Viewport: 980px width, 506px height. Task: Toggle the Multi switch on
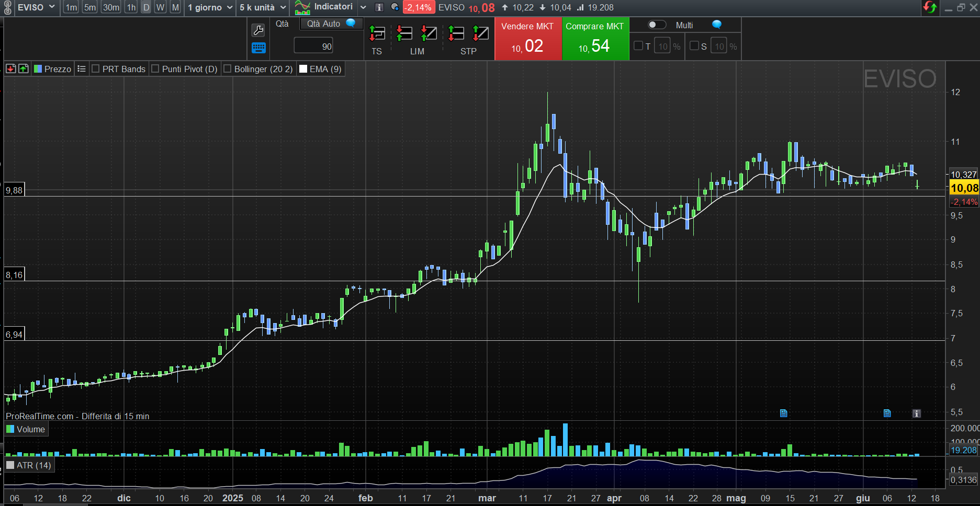coord(657,25)
